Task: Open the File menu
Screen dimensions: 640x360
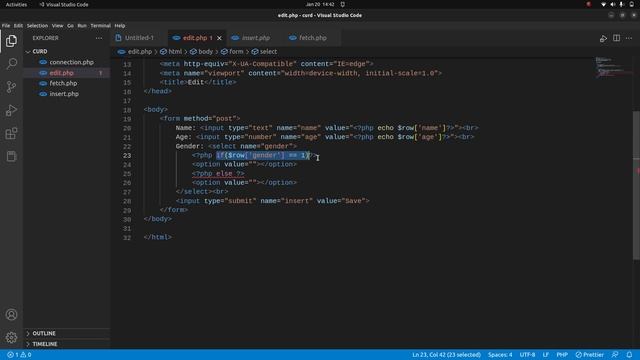Action: tap(6, 25)
